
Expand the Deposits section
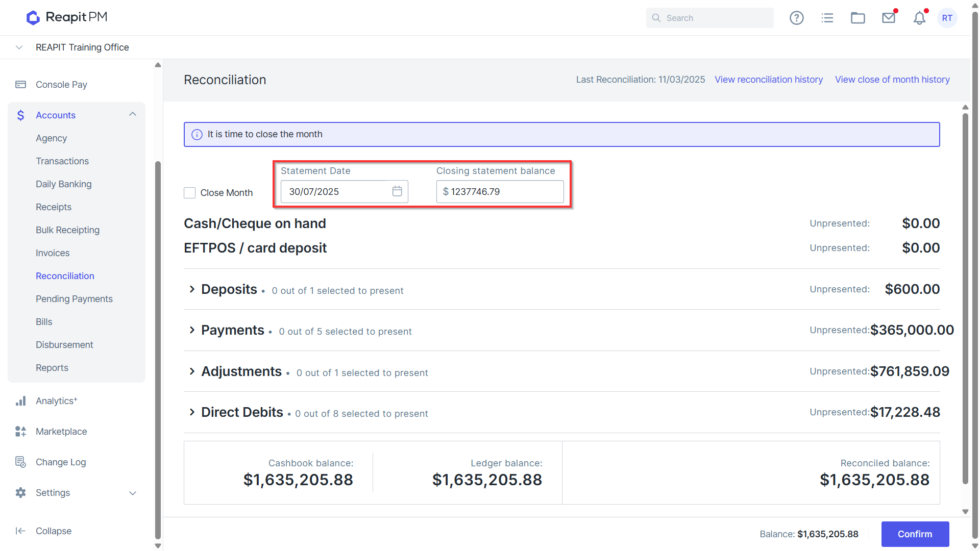[x=192, y=289]
